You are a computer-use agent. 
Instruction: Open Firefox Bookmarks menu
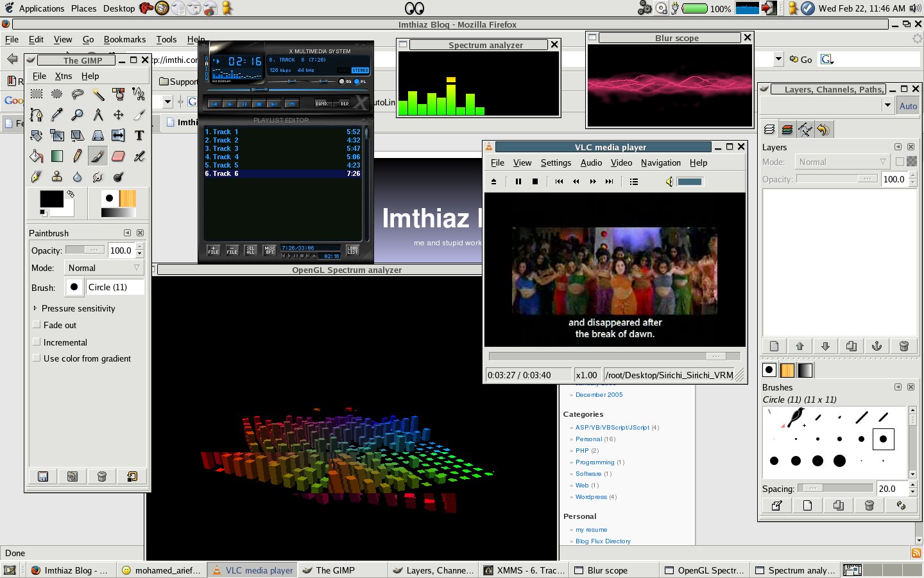point(124,39)
